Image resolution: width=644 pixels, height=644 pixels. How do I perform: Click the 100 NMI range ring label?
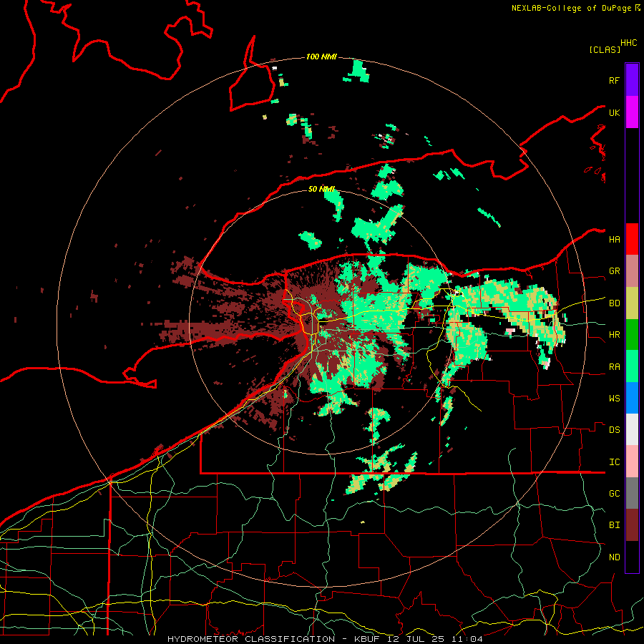[321, 57]
